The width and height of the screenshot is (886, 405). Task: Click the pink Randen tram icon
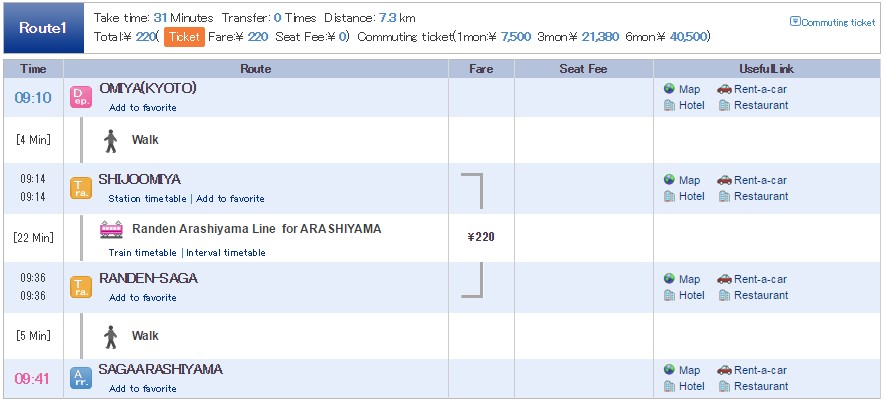(111, 229)
